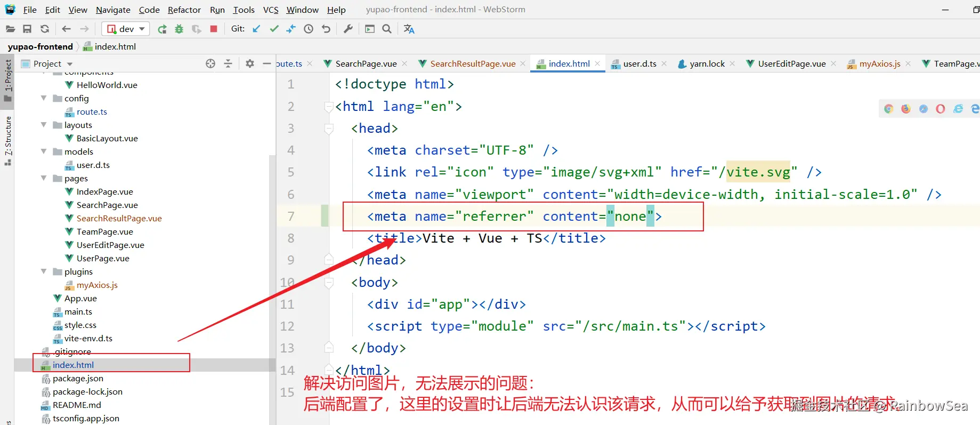Navigate back with left arrow
980x425 pixels.
tap(66, 29)
